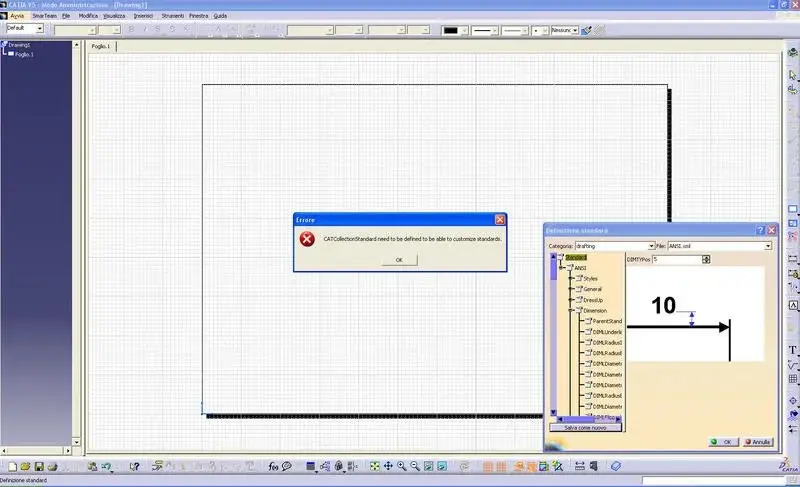Click the Zoom Out magnifier icon

point(415,466)
